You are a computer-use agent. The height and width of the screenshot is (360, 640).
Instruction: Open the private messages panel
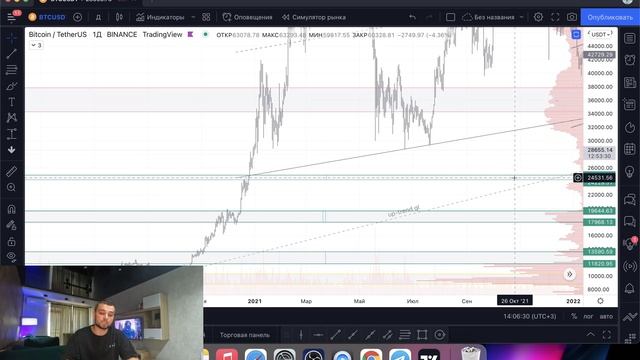[630, 222]
